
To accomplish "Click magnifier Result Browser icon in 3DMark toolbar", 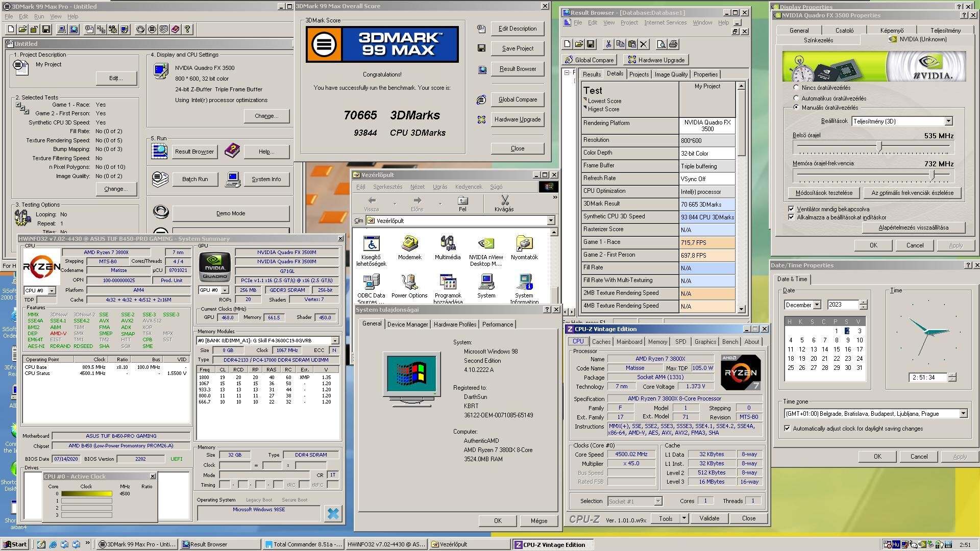I will [73, 30].
